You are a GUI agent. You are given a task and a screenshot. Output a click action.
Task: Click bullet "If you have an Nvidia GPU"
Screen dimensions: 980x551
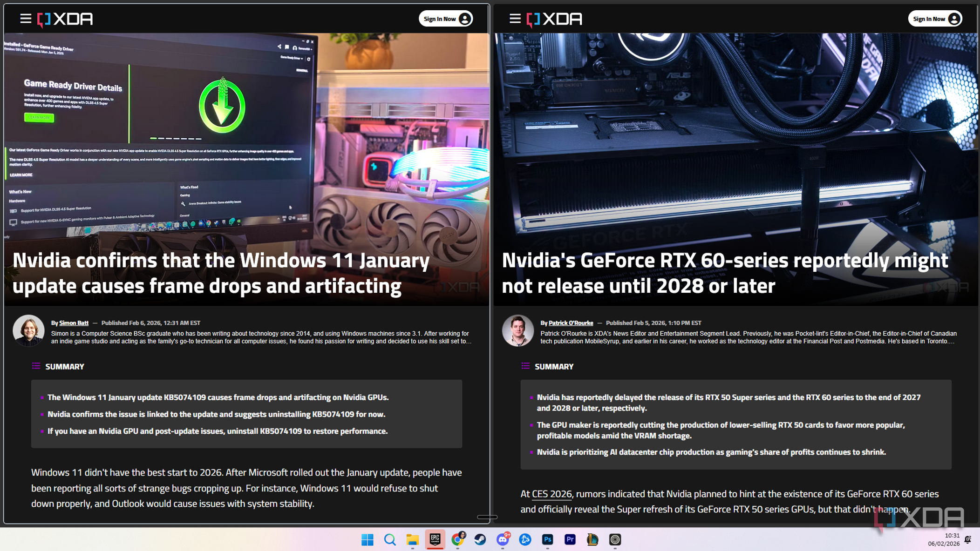pos(218,431)
